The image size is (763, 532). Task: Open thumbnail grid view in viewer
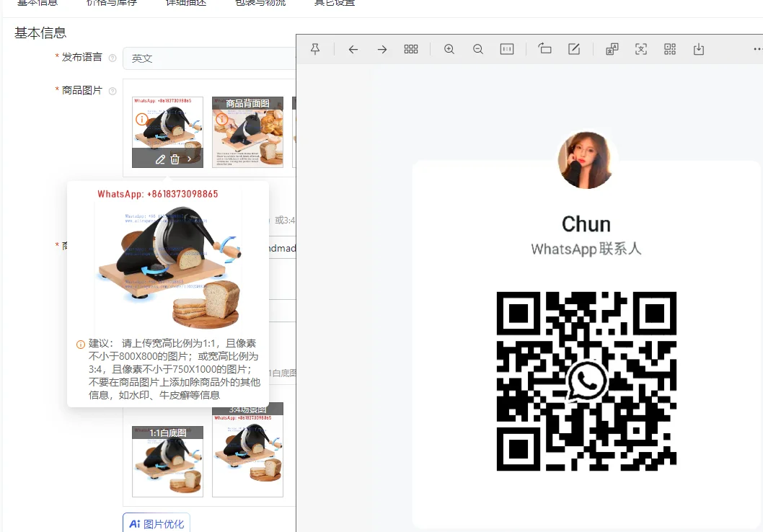410,49
